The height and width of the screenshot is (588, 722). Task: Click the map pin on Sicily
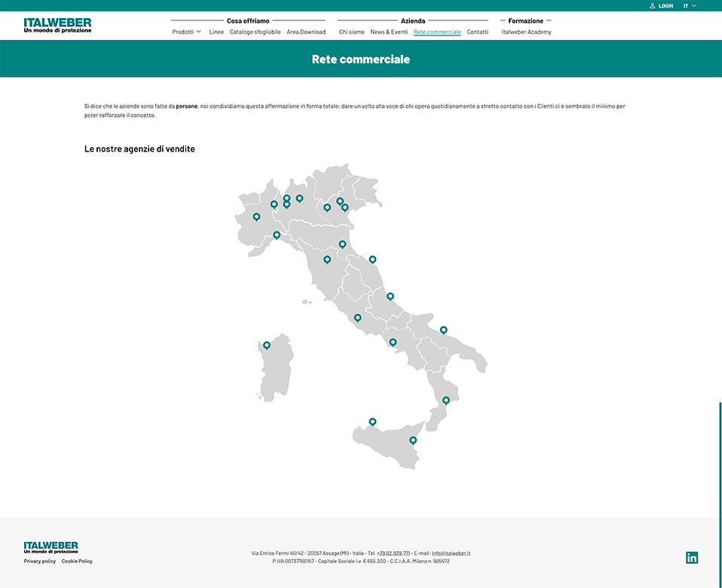(x=412, y=439)
